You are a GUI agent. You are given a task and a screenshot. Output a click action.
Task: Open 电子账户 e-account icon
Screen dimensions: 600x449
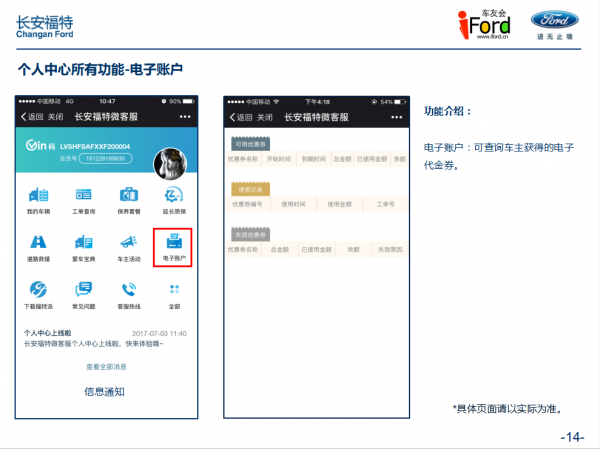point(174,242)
